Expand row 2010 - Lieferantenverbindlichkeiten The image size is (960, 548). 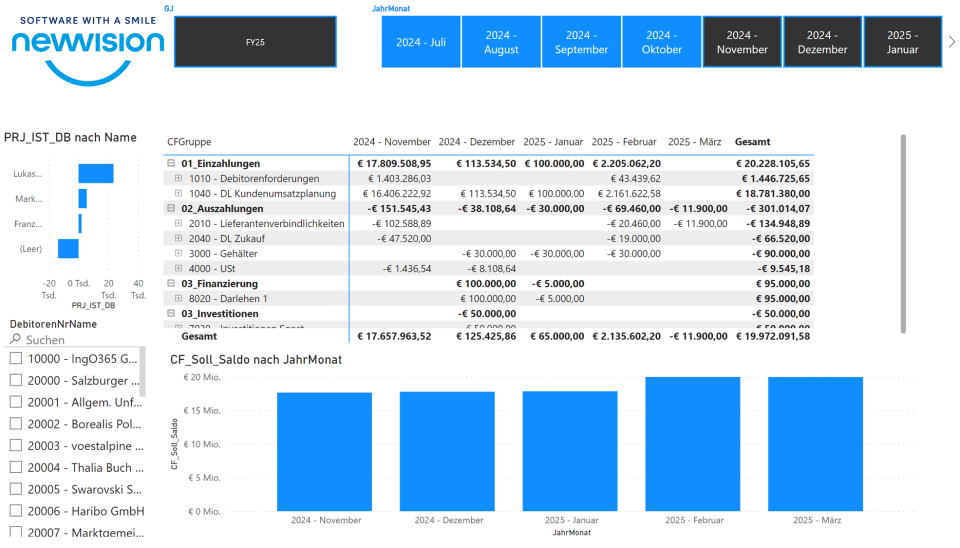tap(179, 224)
